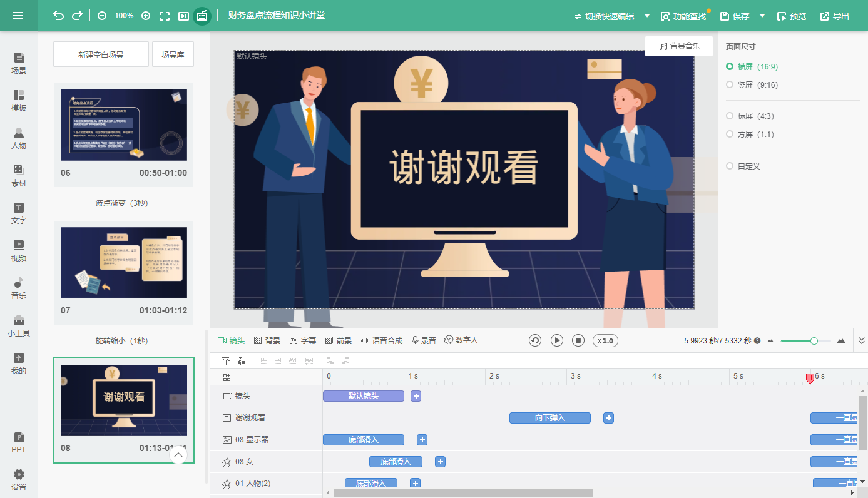Click 保存 save button

(735, 16)
